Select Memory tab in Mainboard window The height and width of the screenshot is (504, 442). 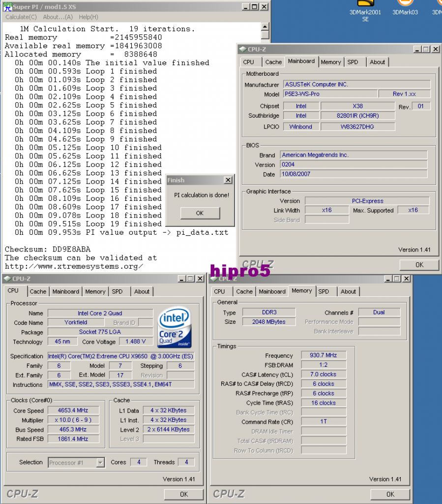(331, 62)
